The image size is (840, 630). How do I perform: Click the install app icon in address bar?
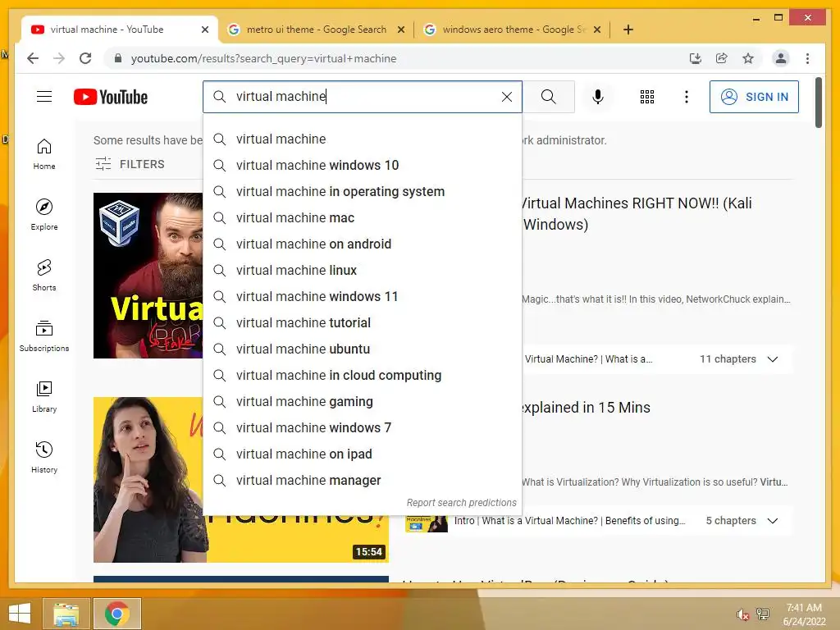tap(696, 58)
